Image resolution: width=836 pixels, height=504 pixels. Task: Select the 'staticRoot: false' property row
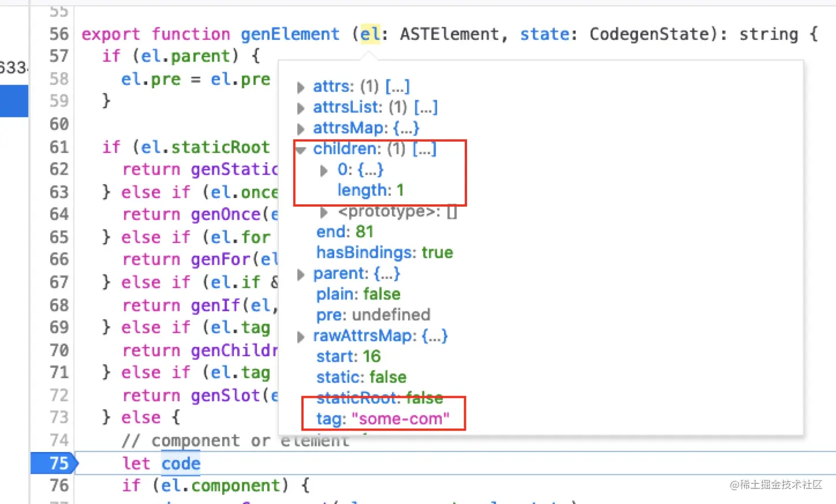(x=379, y=398)
